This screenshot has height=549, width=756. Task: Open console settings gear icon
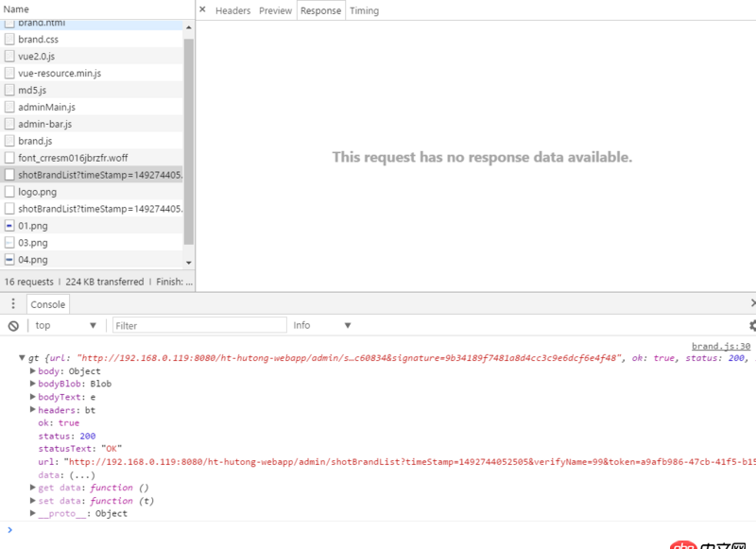pos(752,325)
